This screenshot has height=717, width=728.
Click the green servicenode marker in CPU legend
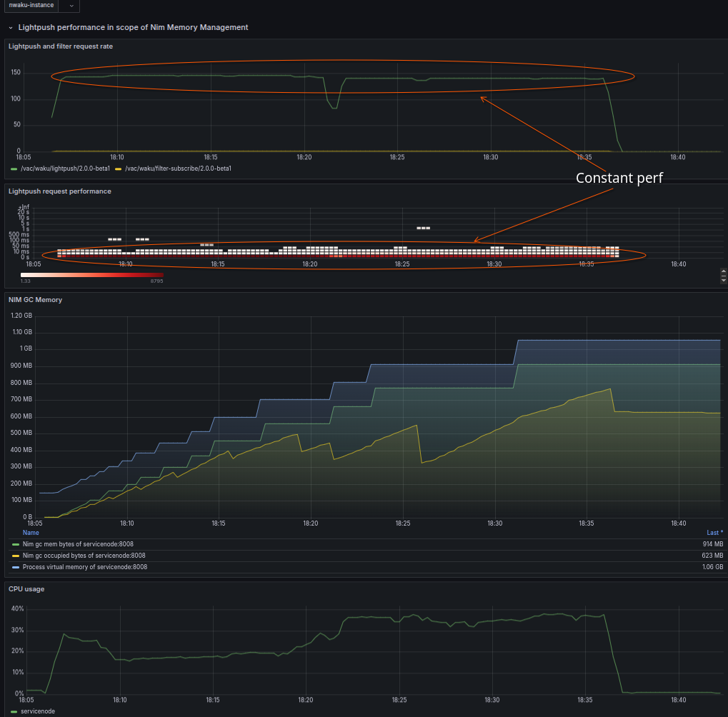click(14, 711)
